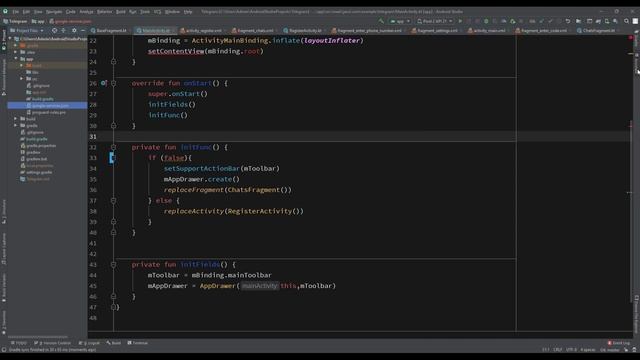This screenshot has height=360, width=640.
Task: Click the tool windows quick-access icon bottom-left
Action: [4, 350]
